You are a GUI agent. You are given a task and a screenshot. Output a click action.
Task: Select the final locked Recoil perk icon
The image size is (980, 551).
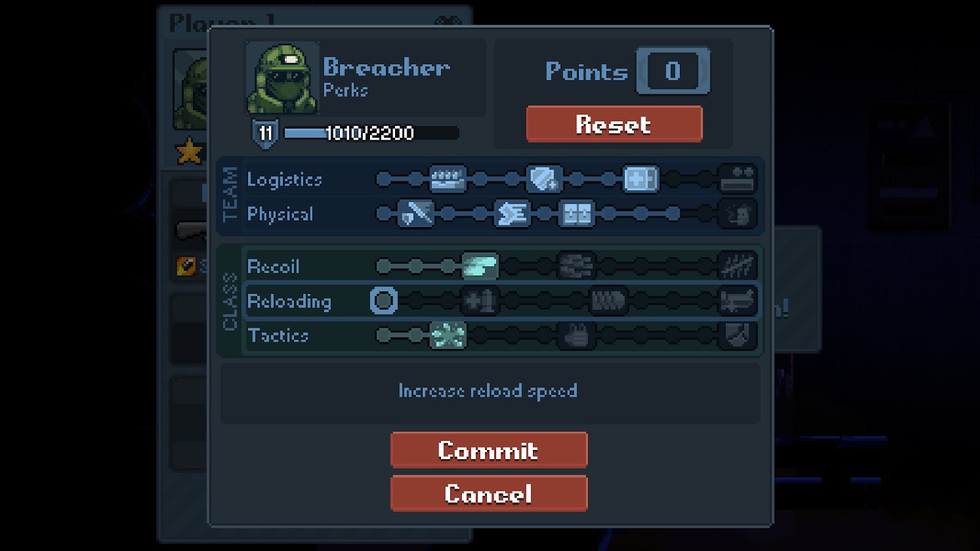pyautogui.click(x=737, y=266)
